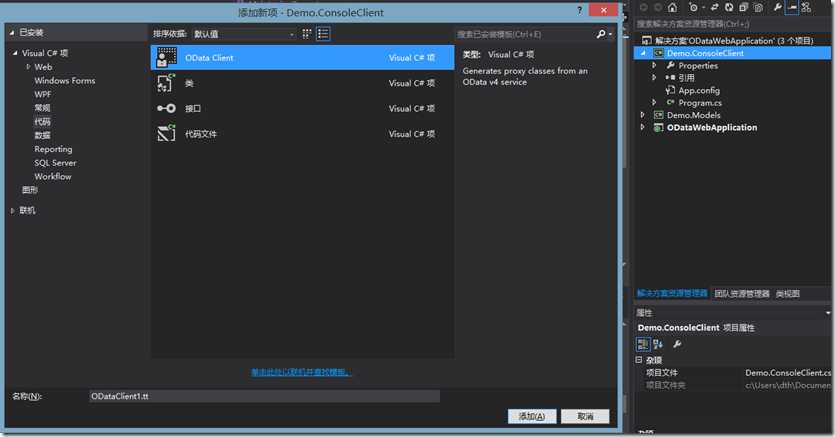Click the Alphabetical sort icon in Properties panel

[658, 344]
